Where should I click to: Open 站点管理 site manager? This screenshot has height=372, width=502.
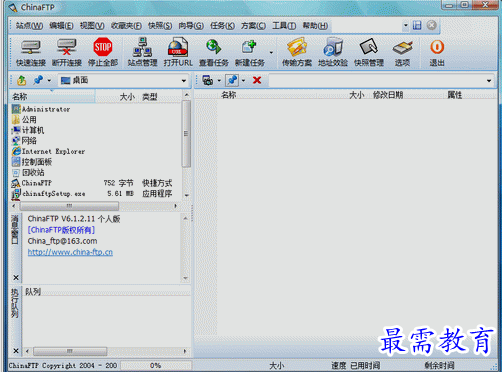click(142, 53)
